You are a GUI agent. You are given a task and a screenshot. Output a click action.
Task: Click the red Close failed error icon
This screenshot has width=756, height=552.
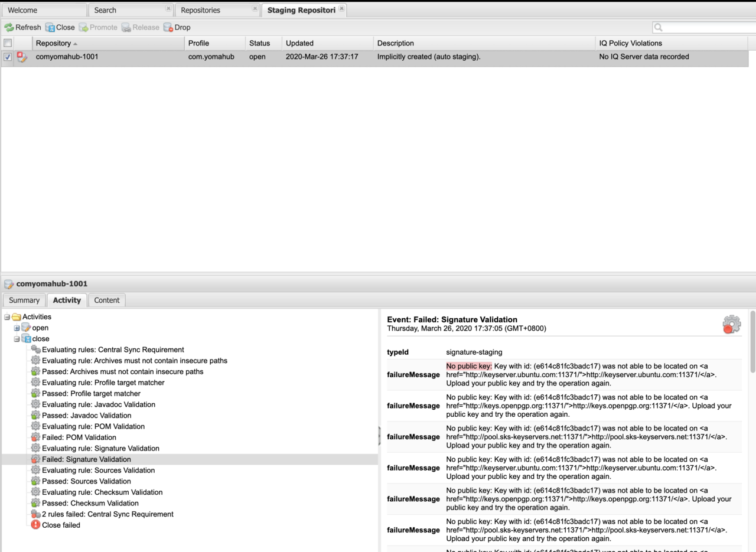point(35,525)
